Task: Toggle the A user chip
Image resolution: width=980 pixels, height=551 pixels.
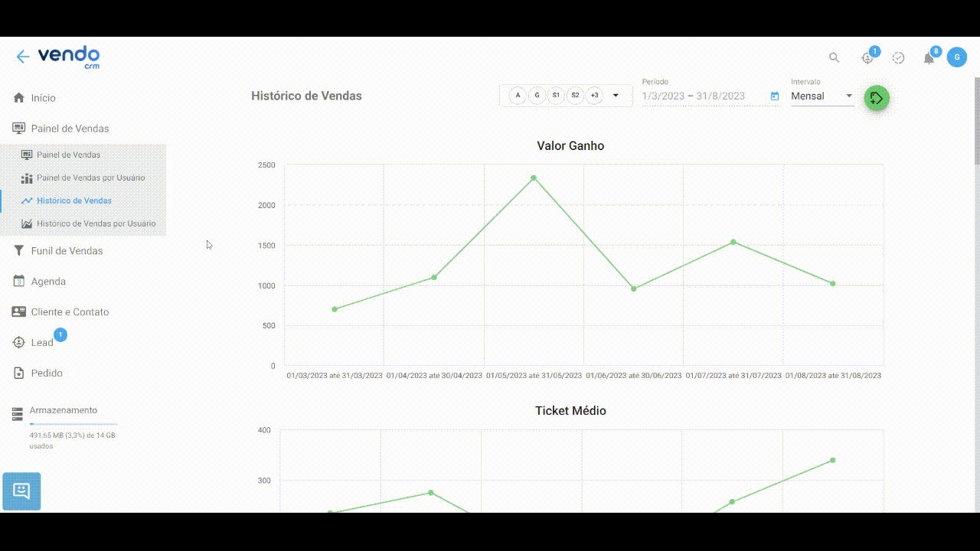Action: (x=518, y=96)
